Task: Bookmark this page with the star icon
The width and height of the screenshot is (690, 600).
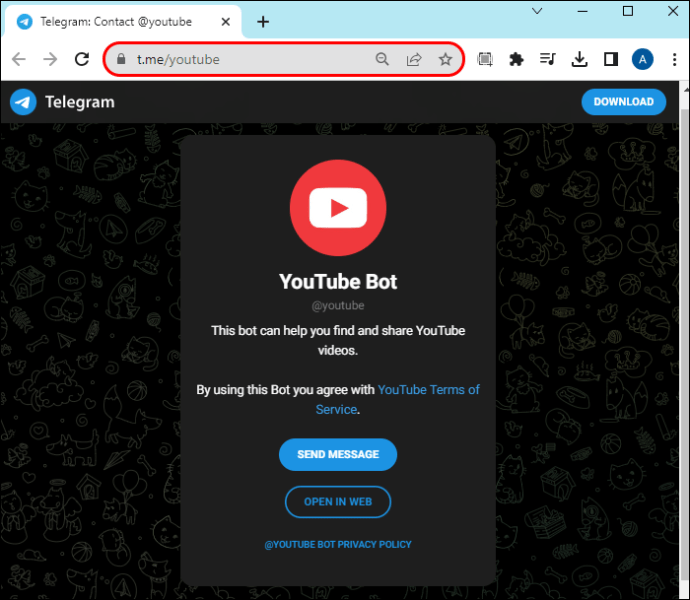Action: 445,60
